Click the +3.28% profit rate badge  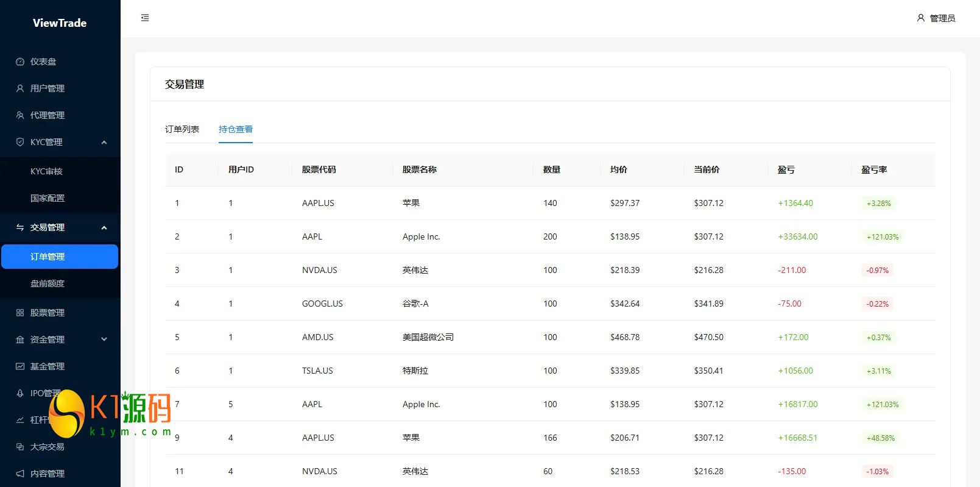click(x=878, y=204)
